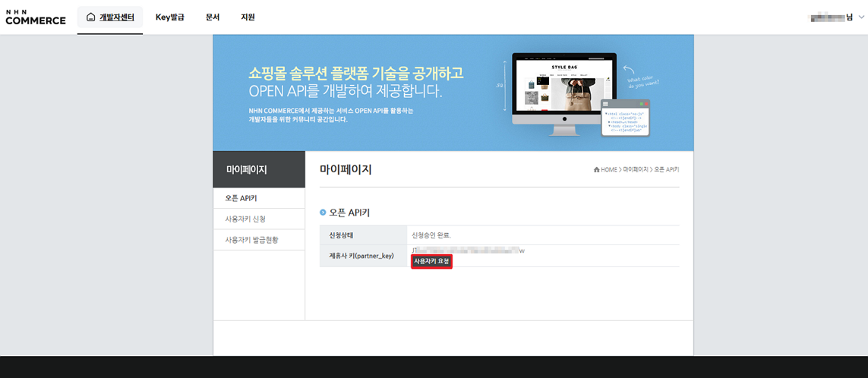Select 오픈 API키 in the sidebar
Screen dimensions: 868x378
click(x=241, y=198)
